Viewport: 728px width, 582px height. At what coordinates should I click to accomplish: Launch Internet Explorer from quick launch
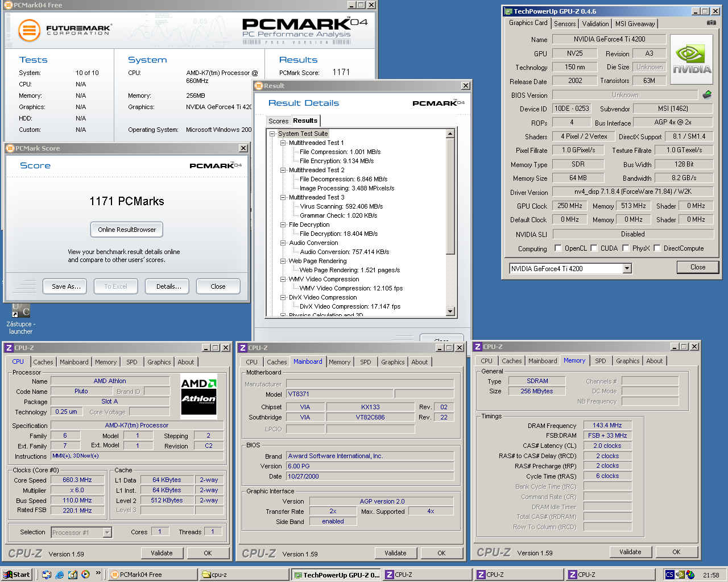[59, 575]
